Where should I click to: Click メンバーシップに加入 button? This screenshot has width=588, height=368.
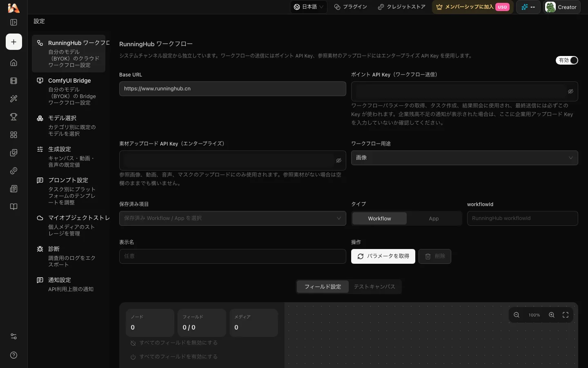tap(472, 7)
